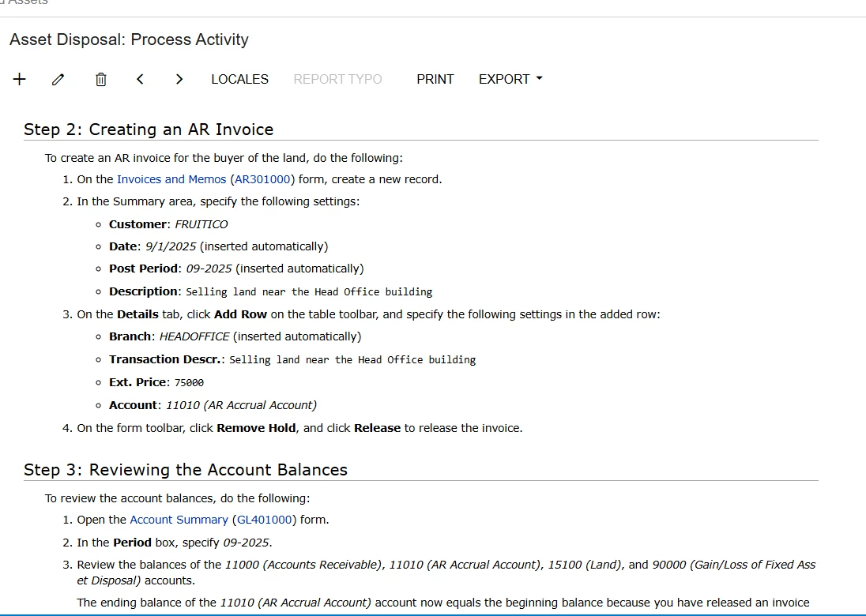
Task: Select the line 'To create an AR invoice for the buyer'
Action: coord(224,158)
